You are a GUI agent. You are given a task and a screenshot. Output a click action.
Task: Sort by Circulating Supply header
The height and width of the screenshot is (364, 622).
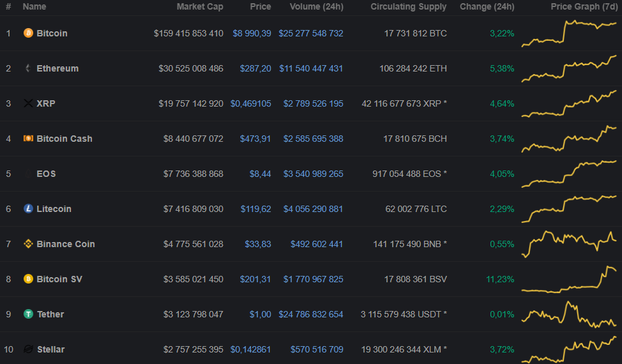point(409,7)
